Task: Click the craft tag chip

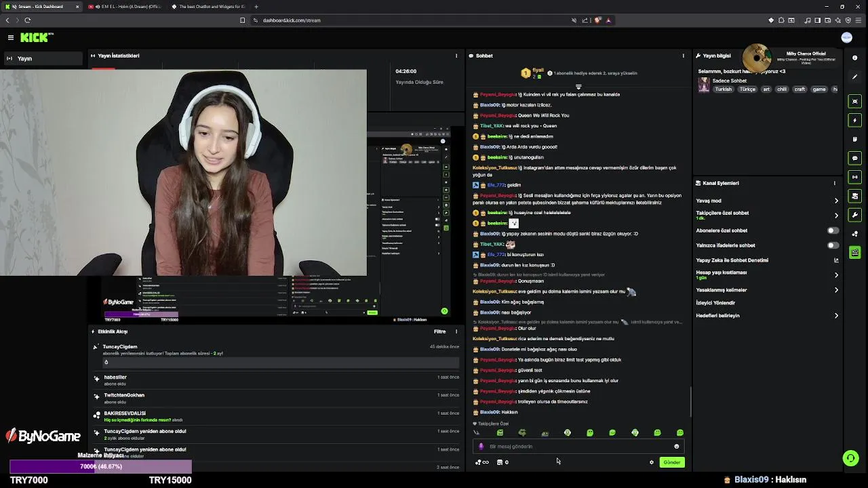Action: pyautogui.click(x=800, y=89)
